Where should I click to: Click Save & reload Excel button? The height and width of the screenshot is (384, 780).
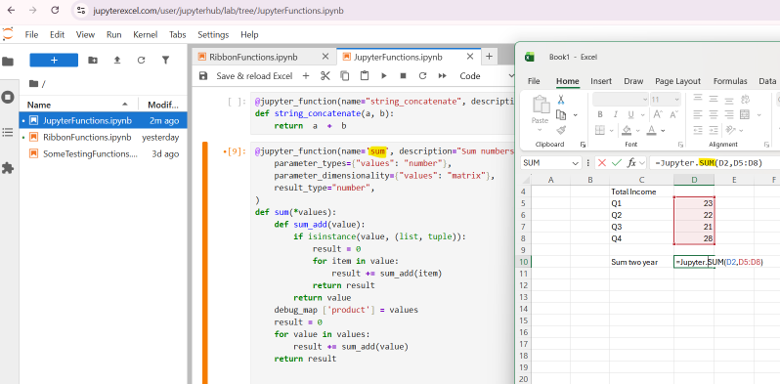pyautogui.click(x=254, y=76)
